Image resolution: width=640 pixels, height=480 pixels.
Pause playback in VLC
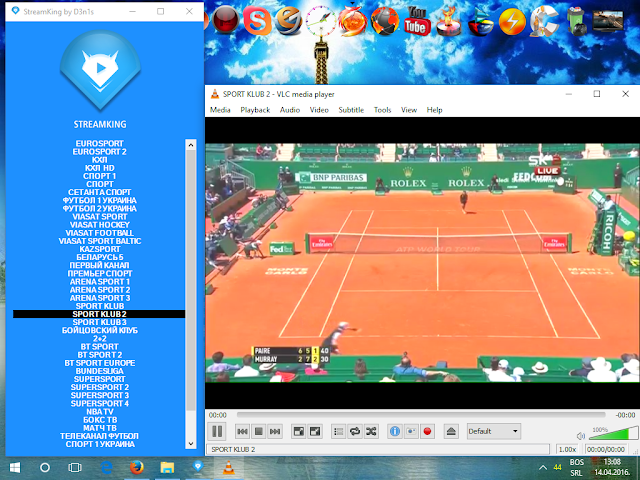[x=217, y=431]
